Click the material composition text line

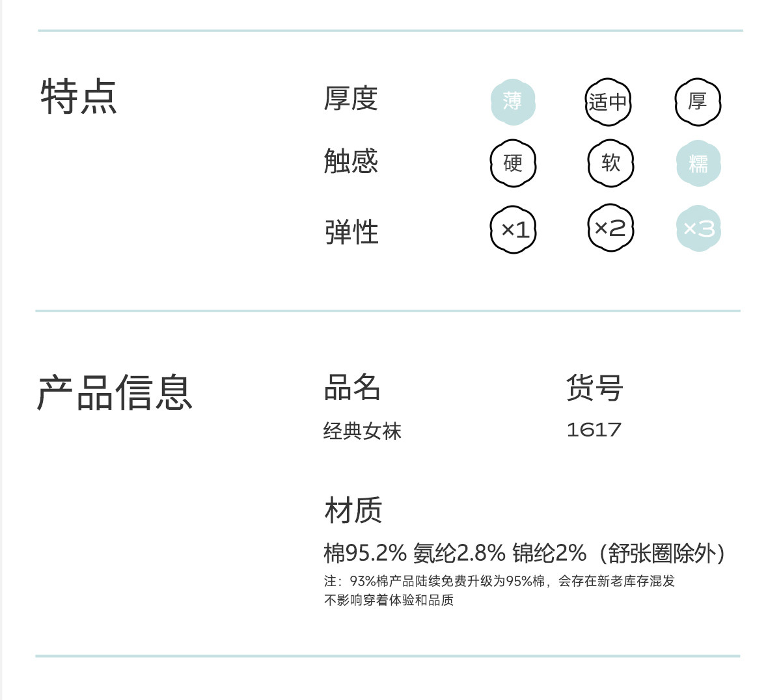[x=524, y=553]
